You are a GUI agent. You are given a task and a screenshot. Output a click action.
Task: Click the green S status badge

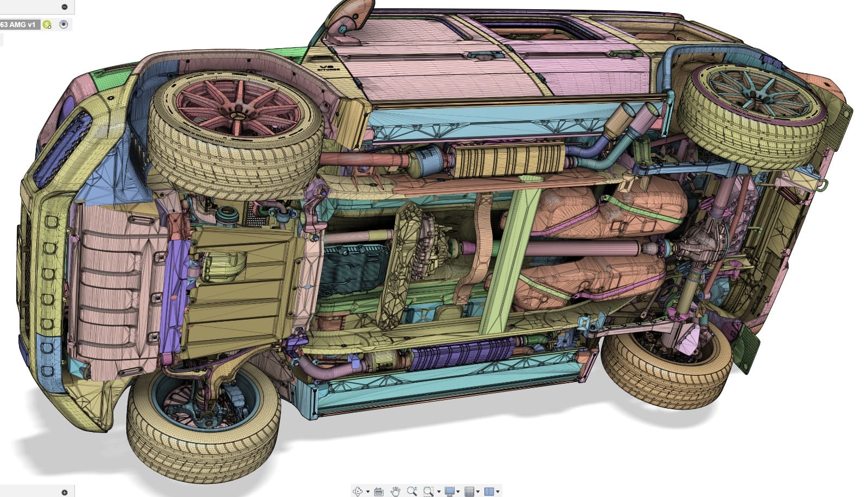(x=48, y=24)
